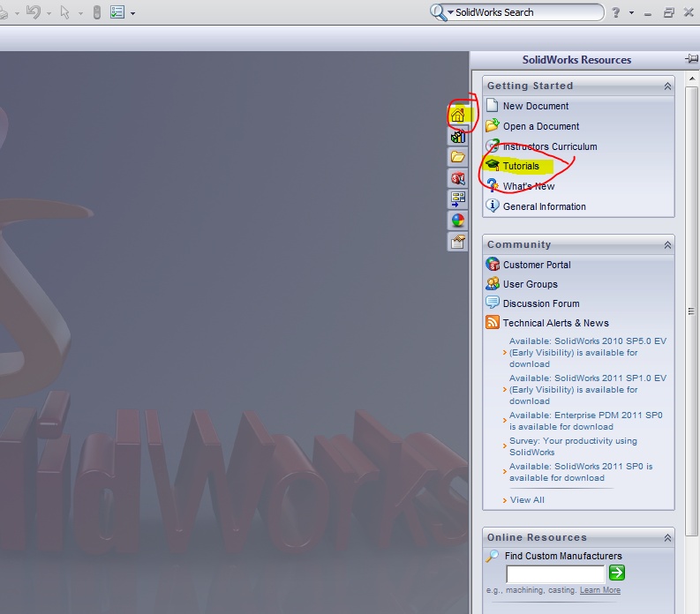Open the View Palette task pane tab
Image resolution: width=700 pixels, height=614 pixels.
[x=457, y=199]
